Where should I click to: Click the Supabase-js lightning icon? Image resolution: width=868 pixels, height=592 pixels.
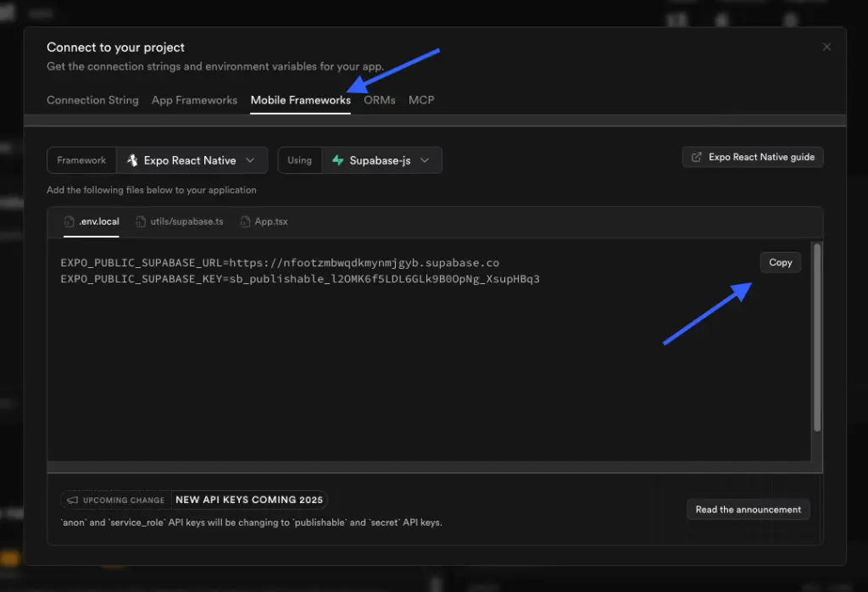tap(337, 159)
